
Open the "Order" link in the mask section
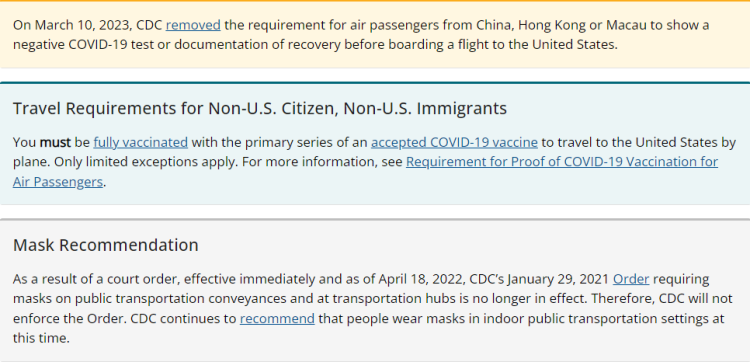[x=631, y=279]
